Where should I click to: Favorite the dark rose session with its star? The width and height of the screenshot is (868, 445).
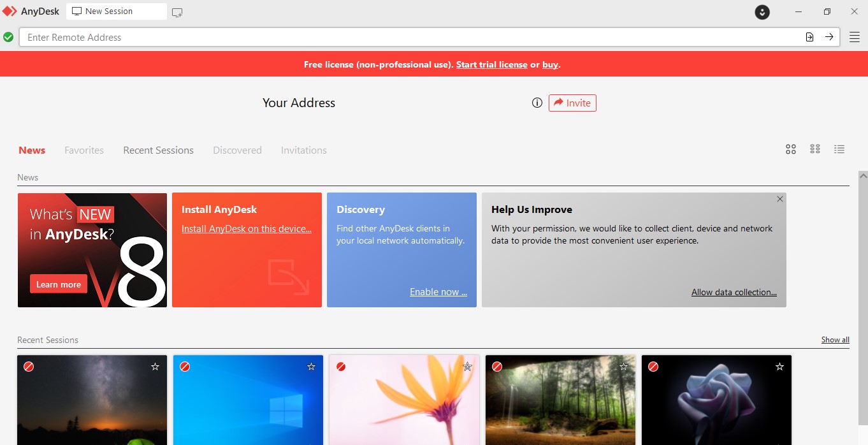(779, 367)
